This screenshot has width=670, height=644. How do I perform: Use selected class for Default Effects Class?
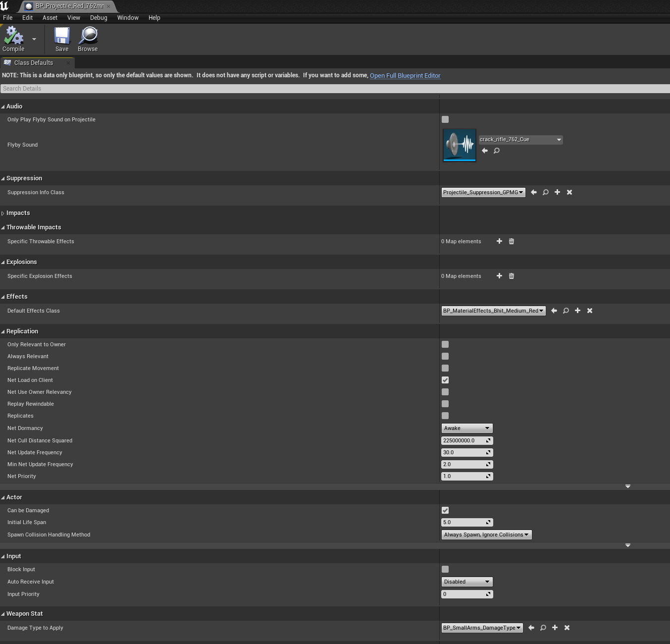click(x=554, y=311)
